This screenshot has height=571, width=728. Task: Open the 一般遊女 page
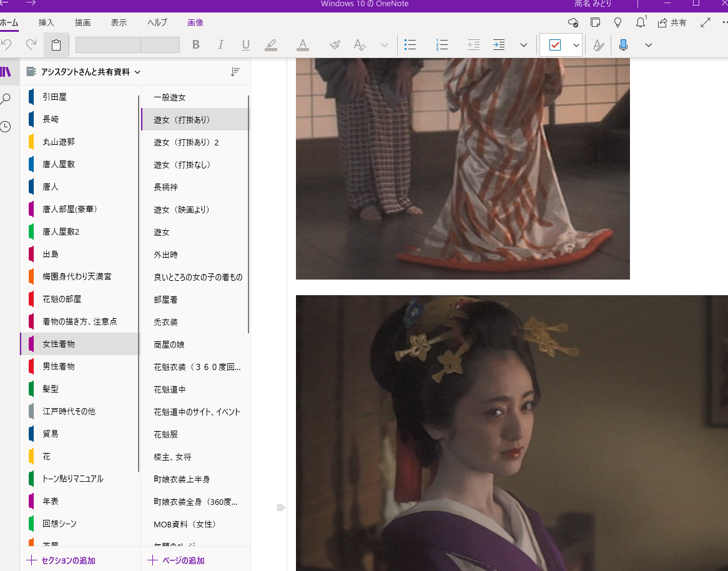pos(195,97)
